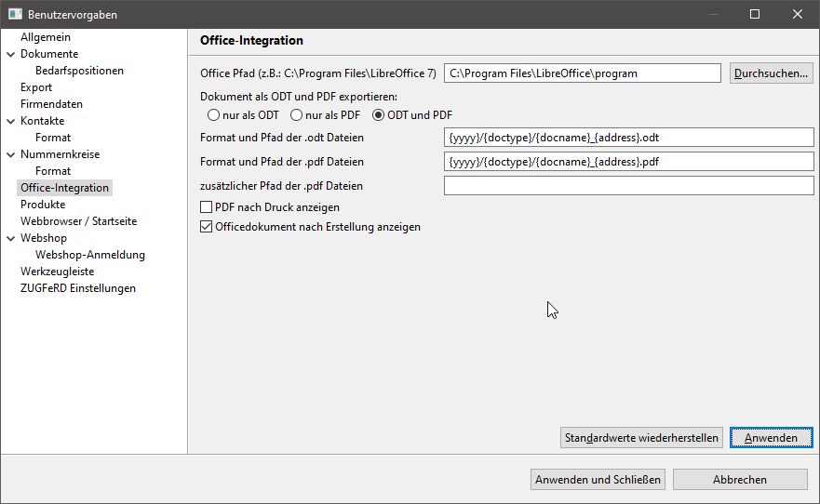The width and height of the screenshot is (820, 504).
Task: Select Bedarfspositionen under Dokumente
Action: pyautogui.click(x=79, y=71)
